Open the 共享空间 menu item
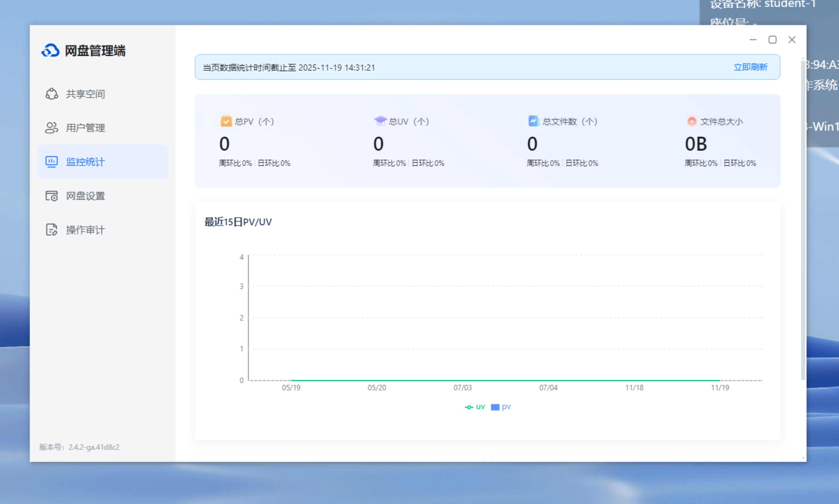 tap(85, 94)
